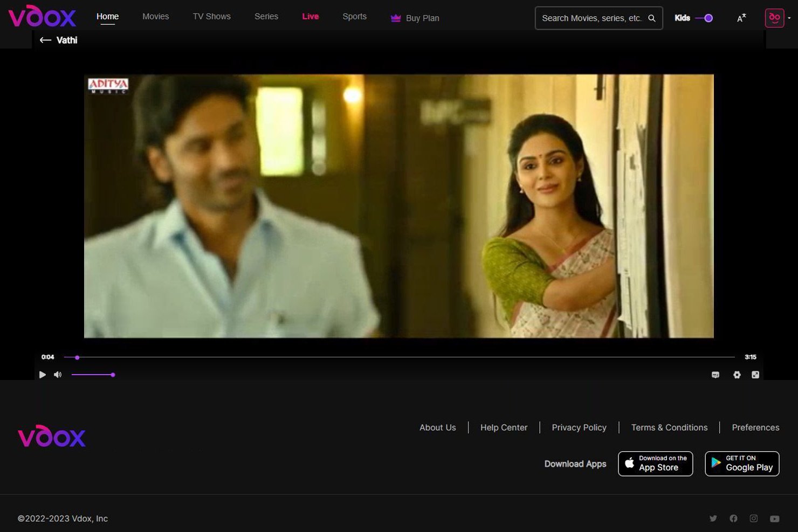Viewport: 798px width, 532px height.
Task: Open Terms & Conditions link
Action: (x=670, y=427)
